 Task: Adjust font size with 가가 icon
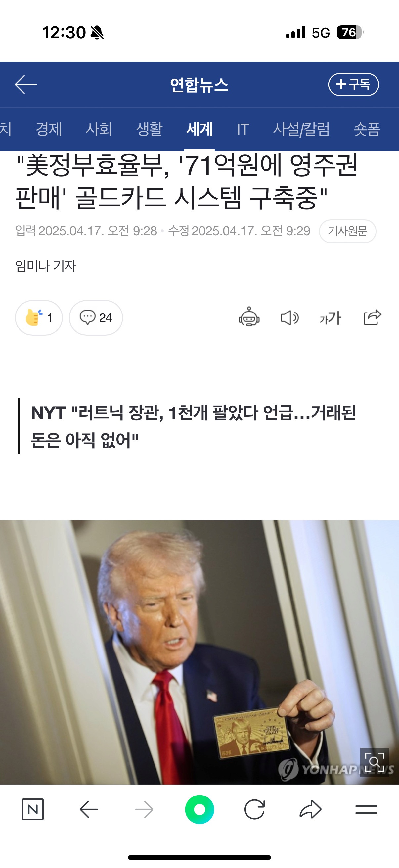330,318
